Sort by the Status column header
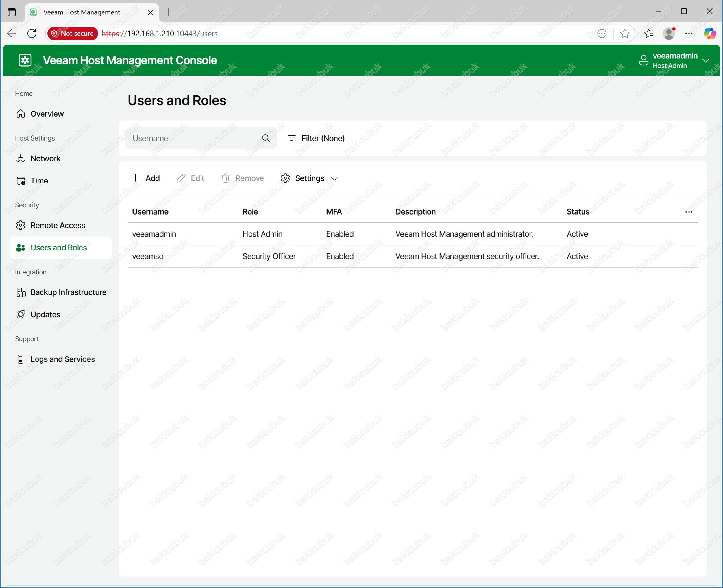The image size is (723, 588). point(578,212)
